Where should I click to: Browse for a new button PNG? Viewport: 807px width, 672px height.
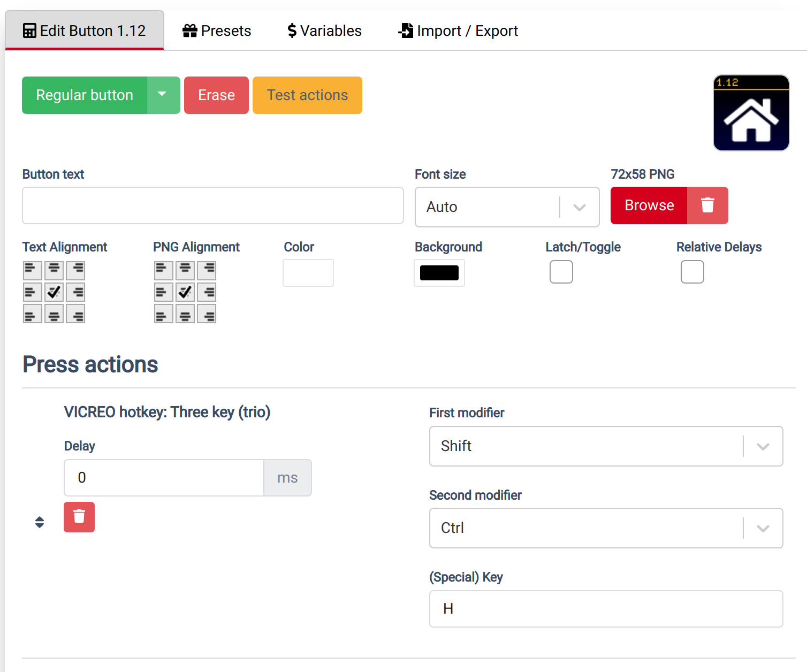[x=649, y=205]
